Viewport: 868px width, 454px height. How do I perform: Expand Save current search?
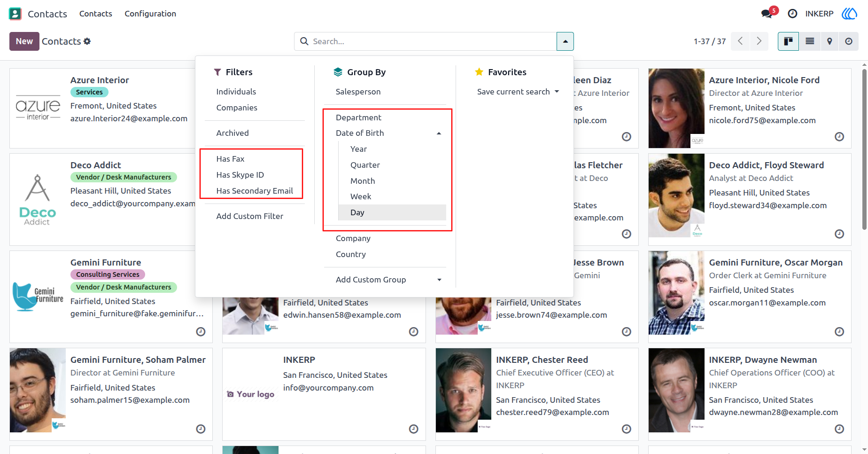click(518, 92)
